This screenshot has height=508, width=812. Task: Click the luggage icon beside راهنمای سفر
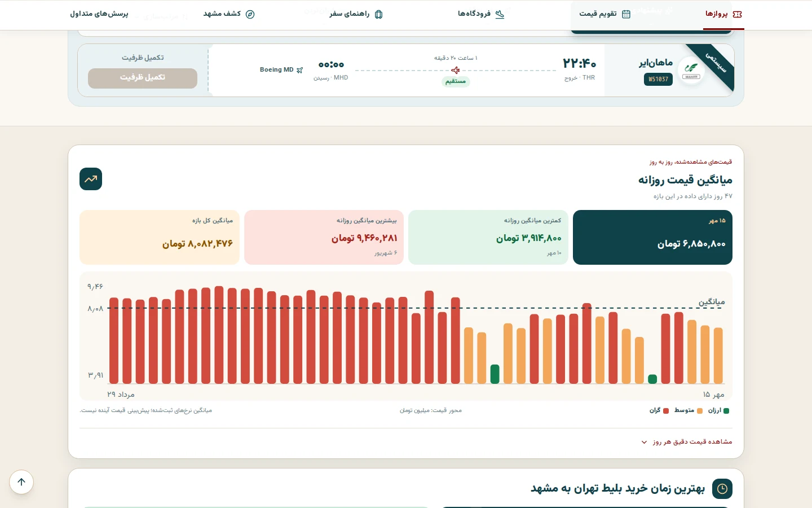click(378, 14)
